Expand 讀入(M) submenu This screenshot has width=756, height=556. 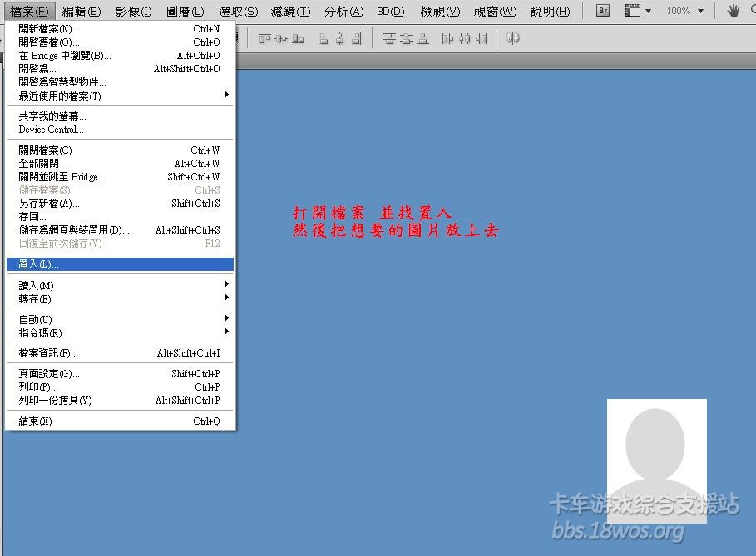[x=120, y=285]
